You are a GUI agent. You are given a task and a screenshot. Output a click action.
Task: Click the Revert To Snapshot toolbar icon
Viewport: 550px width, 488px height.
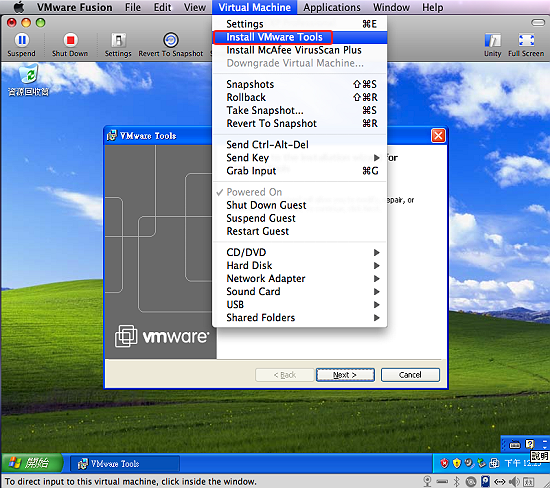point(171,40)
